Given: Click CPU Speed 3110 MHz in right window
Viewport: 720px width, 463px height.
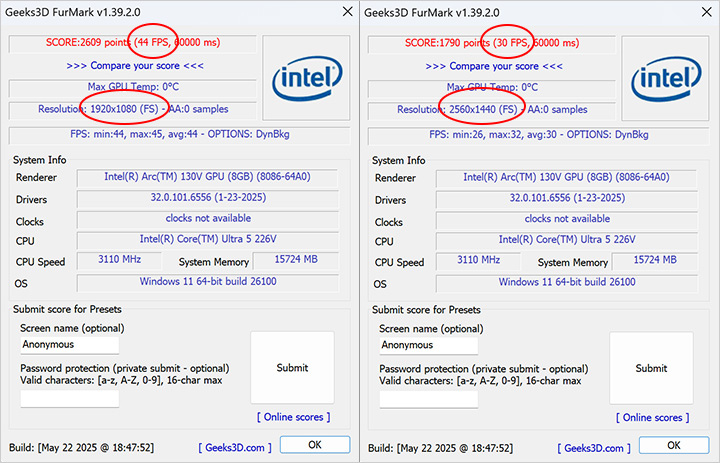Looking at the screenshot, I should 478,260.
